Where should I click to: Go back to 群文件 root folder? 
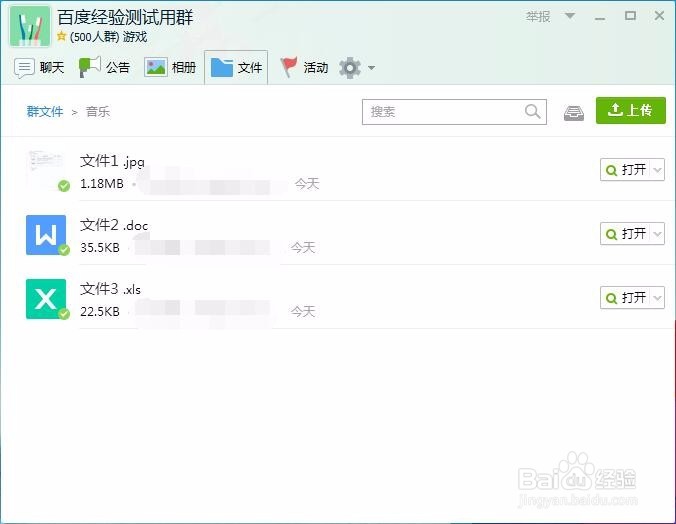pyautogui.click(x=45, y=112)
